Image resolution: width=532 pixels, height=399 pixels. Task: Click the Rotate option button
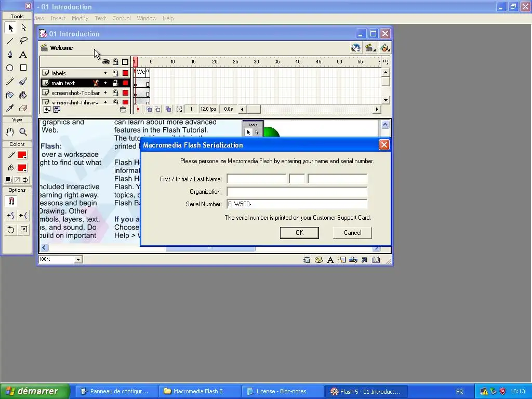(10, 230)
